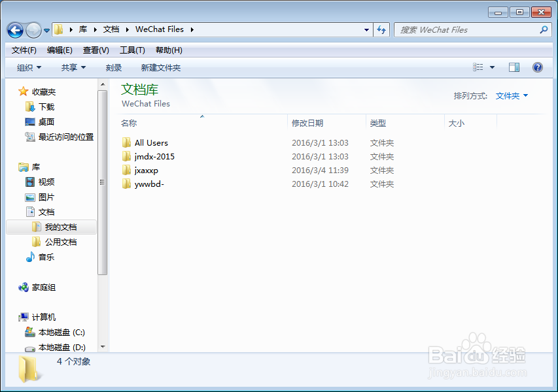Image resolution: width=558 pixels, height=392 pixels.
Task: Sort by the 修改日期 column header
Action: [x=326, y=123]
